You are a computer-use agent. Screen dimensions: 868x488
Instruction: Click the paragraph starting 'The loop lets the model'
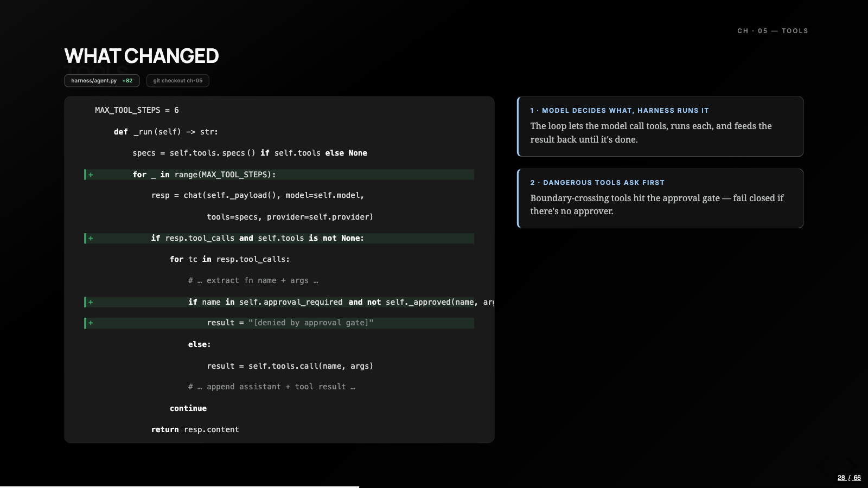(x=651, y=133)
